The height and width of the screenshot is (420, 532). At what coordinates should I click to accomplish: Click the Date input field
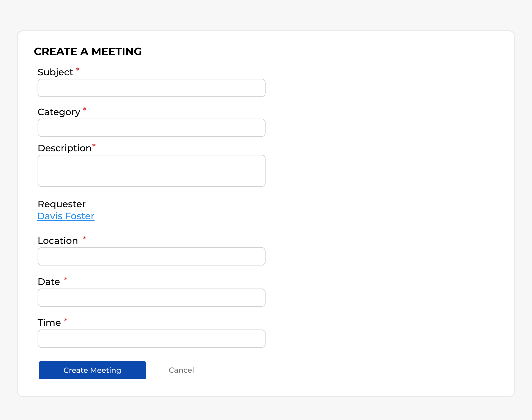pos(152,297)
